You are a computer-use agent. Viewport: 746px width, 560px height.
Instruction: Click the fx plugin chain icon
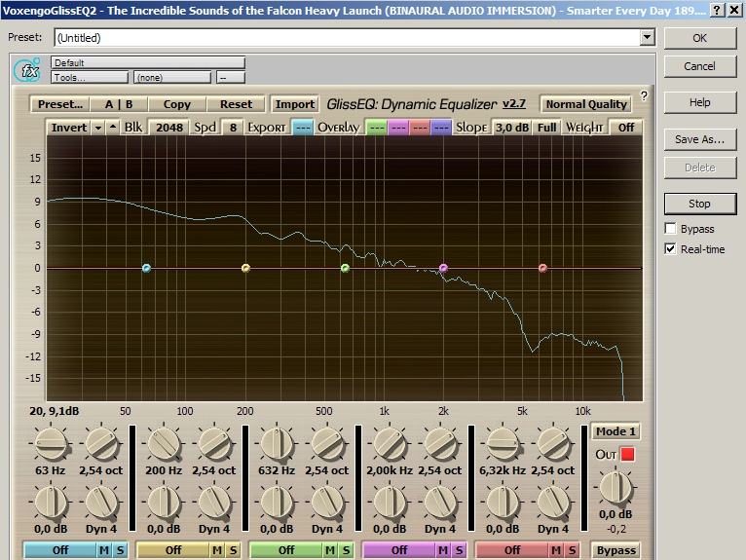pos(27,70)
